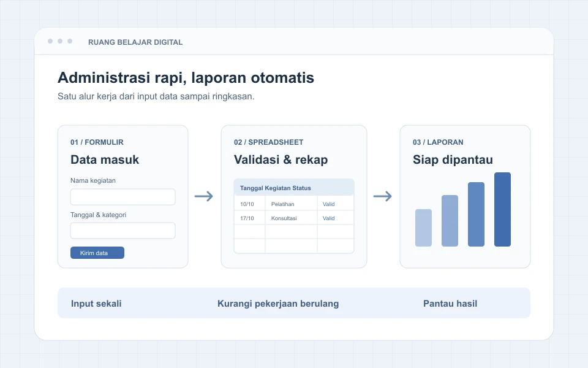Click the Nama kegiatan label
Screen dimensions: 588x368
tap(93, 180)
